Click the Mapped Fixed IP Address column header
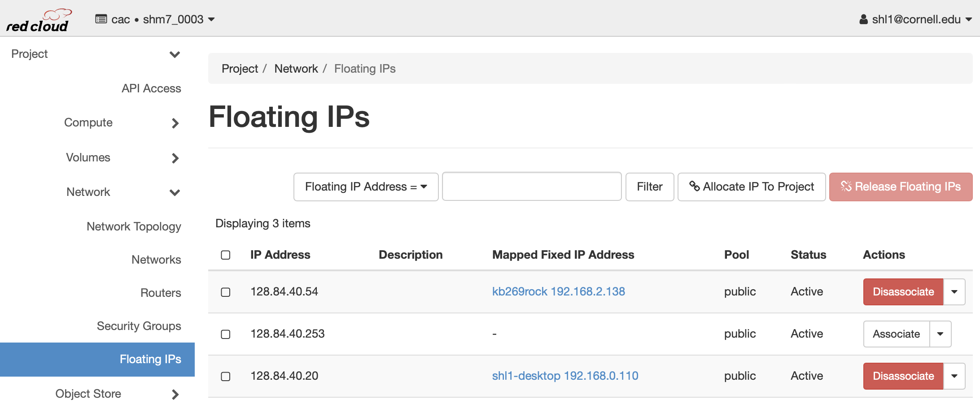Image resolution: width=980 pixels, height=408 pixels. point(563,255)
